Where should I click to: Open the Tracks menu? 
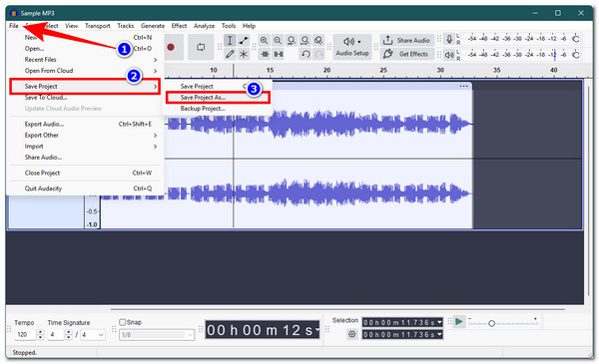[126, 26]
